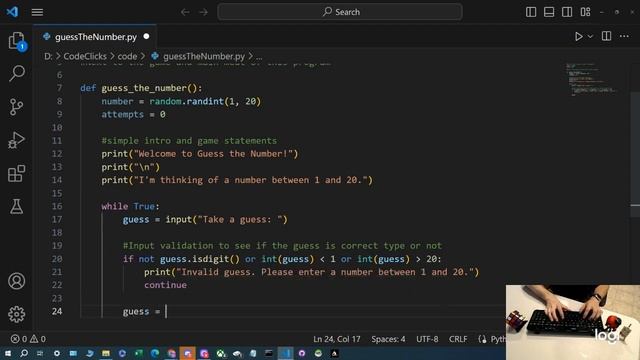640x360 pixels.
Task: Click the D: breadcrumb segment
Action: (x=48, y=56)
